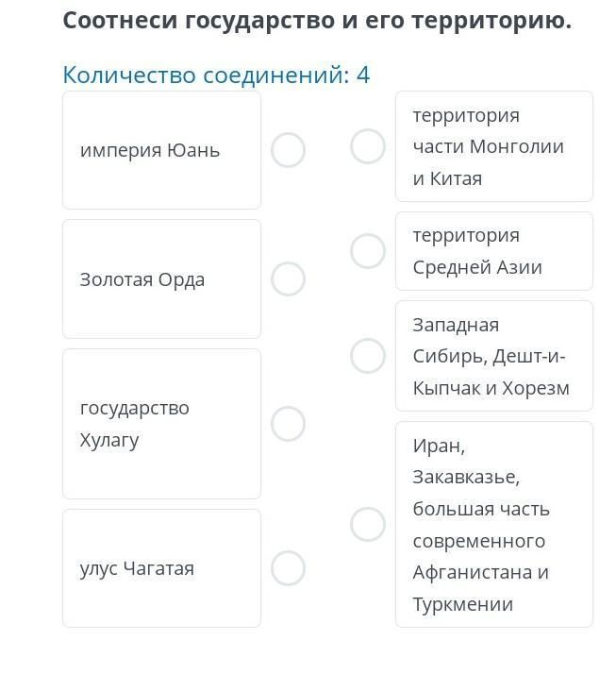Click the 'империя Юань' card
616x674 pixels.
[x=161, y=150]
